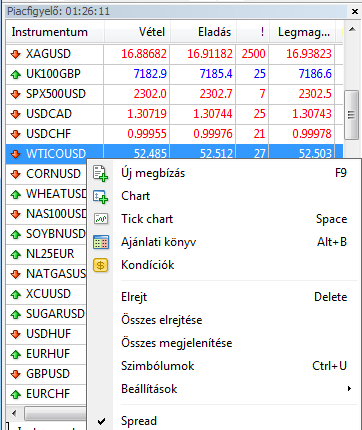Click UK100GBP high value 7186.6
Viewport: 362px width, 430px height.
tap(315, 74)
